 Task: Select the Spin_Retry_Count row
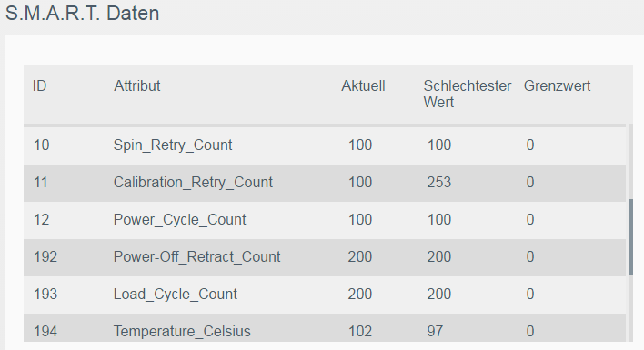[x=325, y=145]
